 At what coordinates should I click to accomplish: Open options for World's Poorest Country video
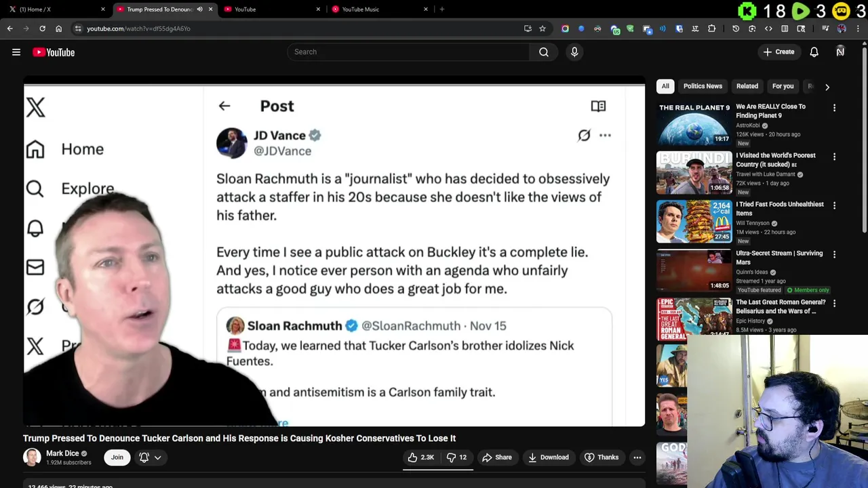click(834, 157)
